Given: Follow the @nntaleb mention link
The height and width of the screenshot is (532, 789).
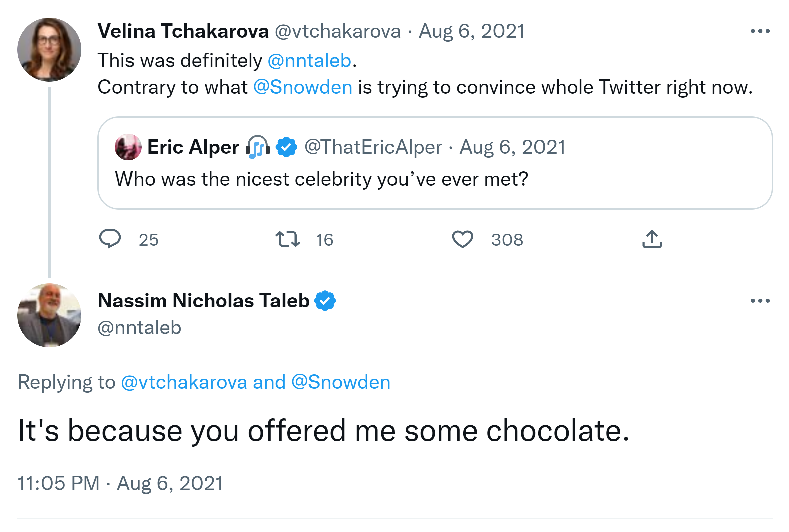Looking at the screenshot, I should pyautogui.click(x=309, y=61).
